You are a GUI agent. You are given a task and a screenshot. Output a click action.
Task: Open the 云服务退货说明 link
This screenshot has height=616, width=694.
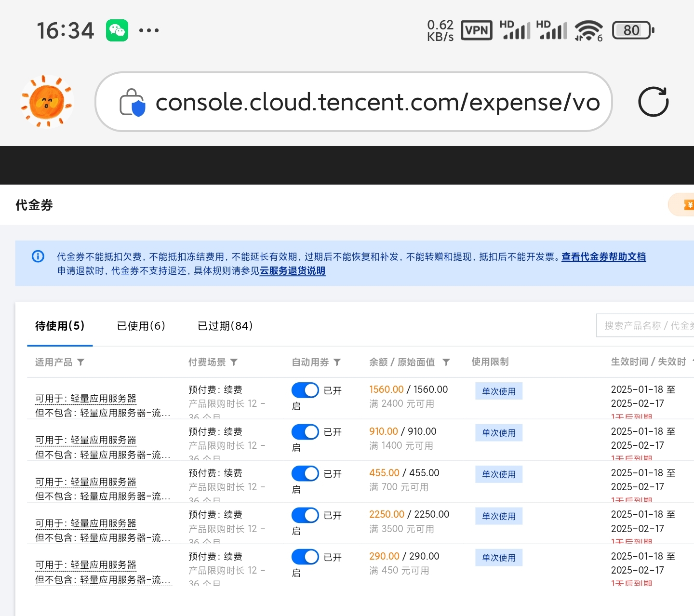point(293,271)
